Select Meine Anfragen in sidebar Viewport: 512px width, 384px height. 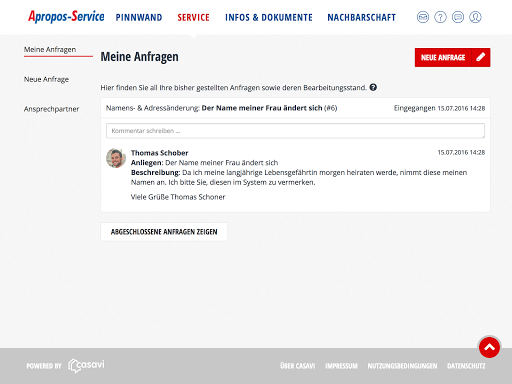[50, 49]
